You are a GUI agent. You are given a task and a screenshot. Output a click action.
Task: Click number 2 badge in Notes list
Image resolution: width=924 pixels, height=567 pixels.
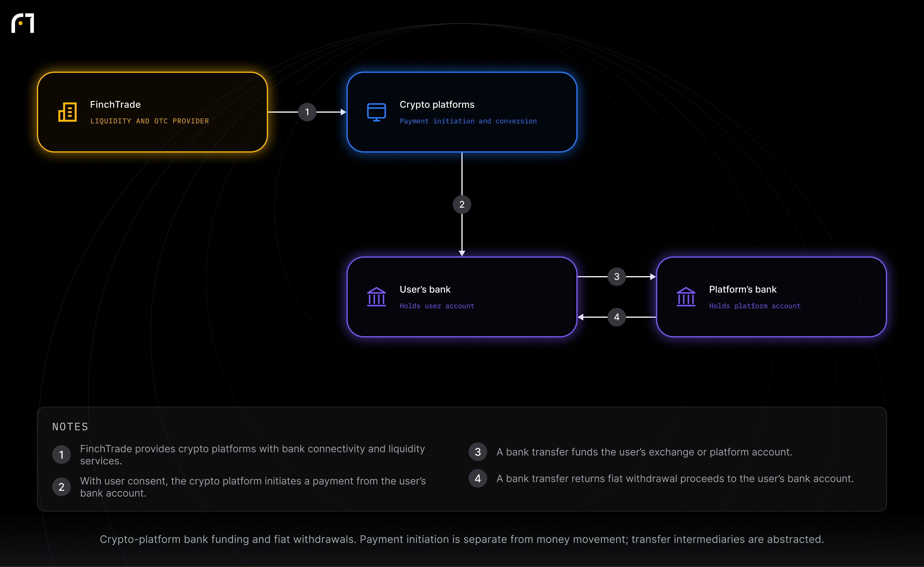(x=62, y=487)
